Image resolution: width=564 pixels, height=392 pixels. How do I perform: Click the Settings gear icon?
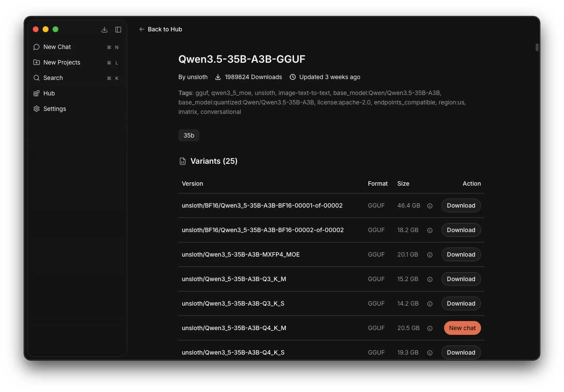point(37,109)
